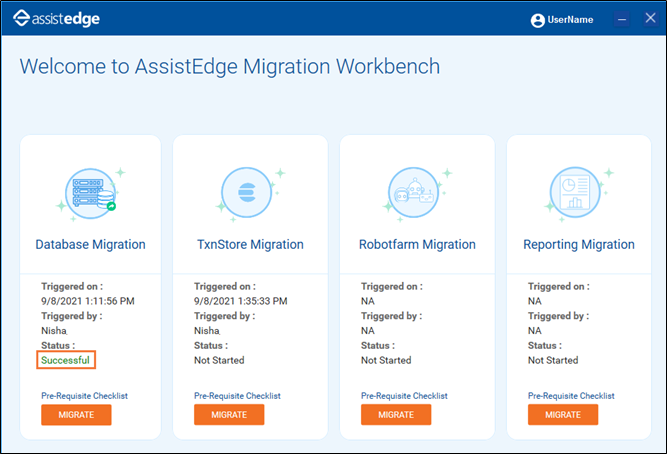This screenshot has width=667, height=454.
Task: Click Not Started status in Robotfarm card
Action: tap(386, 360)
